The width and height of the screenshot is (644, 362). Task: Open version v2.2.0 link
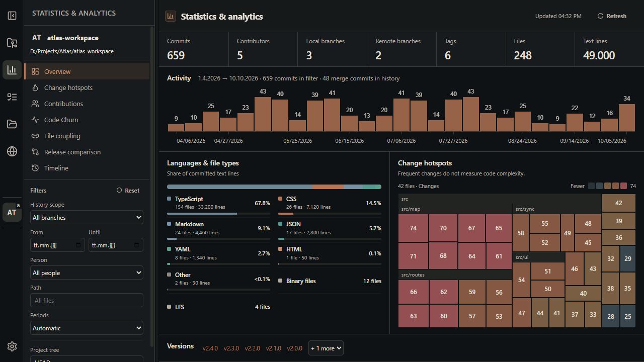[253, 348]
